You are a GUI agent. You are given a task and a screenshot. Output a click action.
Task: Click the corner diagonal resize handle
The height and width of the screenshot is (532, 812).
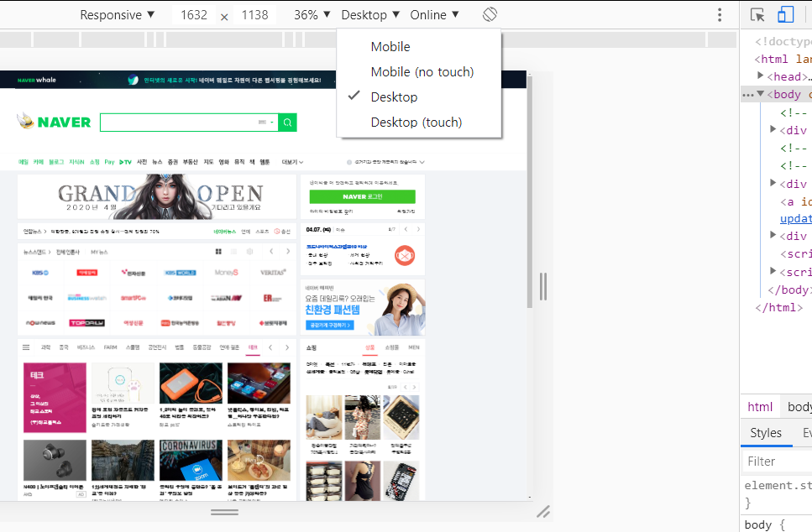[x=543, y=512]
